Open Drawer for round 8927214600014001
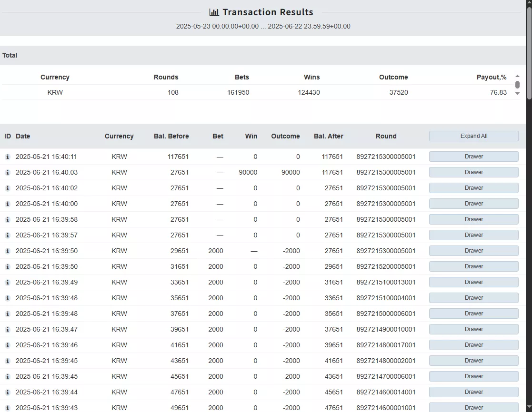The width and height of the screenshot is (532, 412). [473, 392]
